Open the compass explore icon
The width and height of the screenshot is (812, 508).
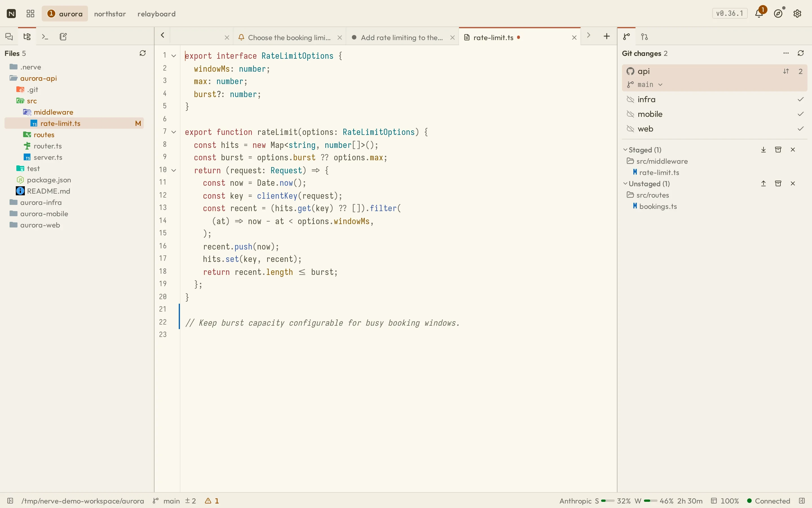778,14
